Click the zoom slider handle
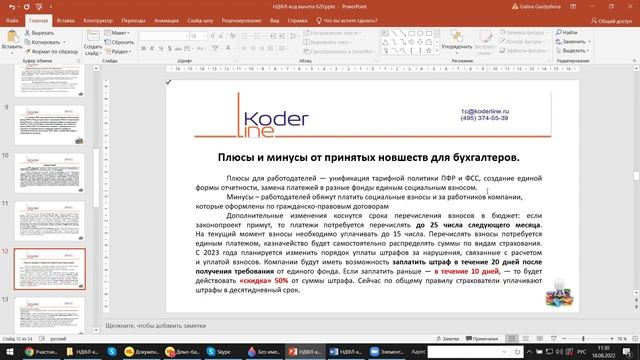The width and height of the screenshot is (640, 360). pyautogui.click(x=583, y=339)
